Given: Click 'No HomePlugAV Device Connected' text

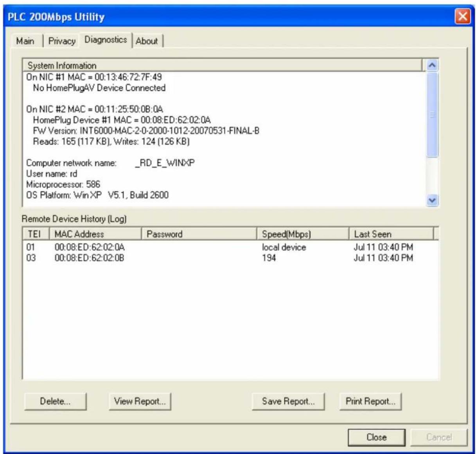Looking at the screenshot, I should pyautogui.click(x=99, y=88).
